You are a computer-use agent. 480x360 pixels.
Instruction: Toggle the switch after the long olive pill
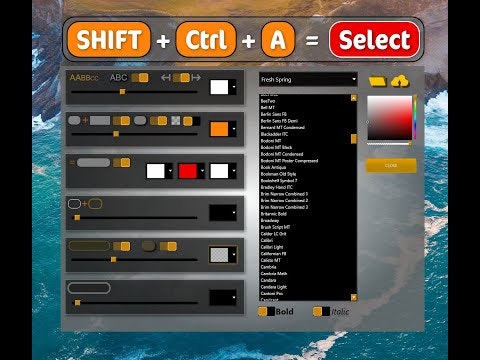click(x=121, y=246)
